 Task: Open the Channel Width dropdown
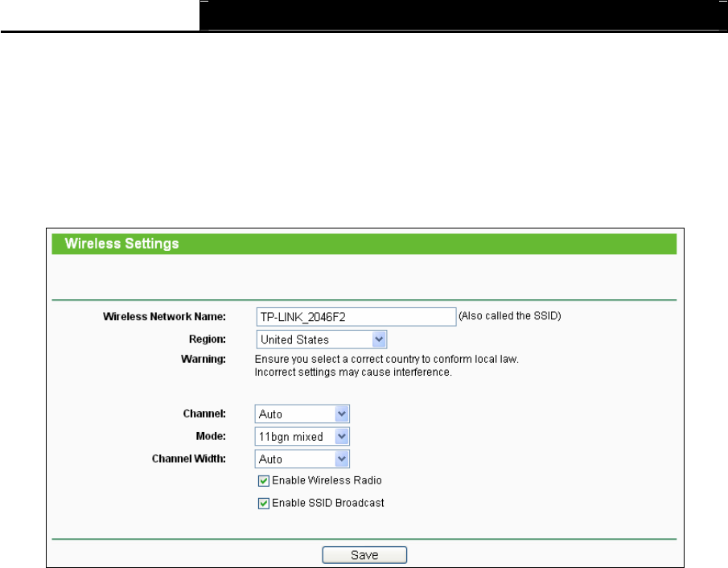(x=302, y=459)
